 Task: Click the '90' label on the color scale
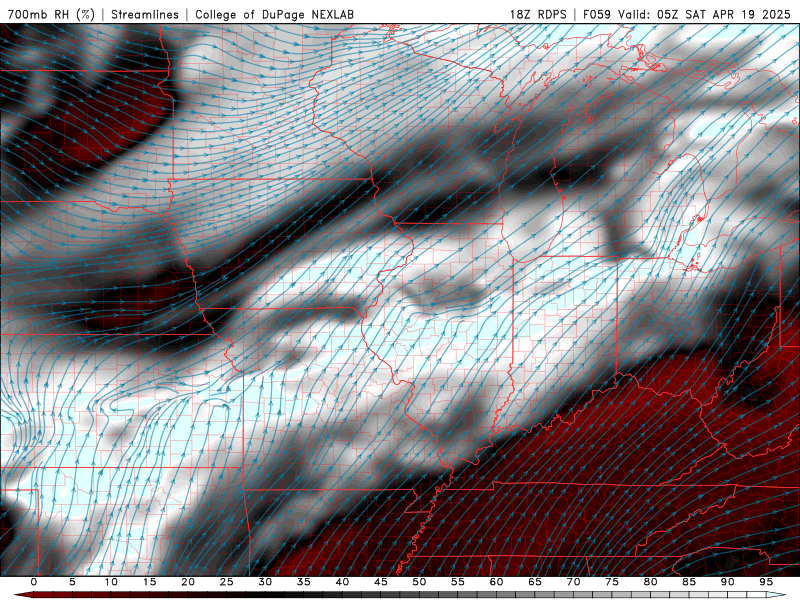click(727, 582)
